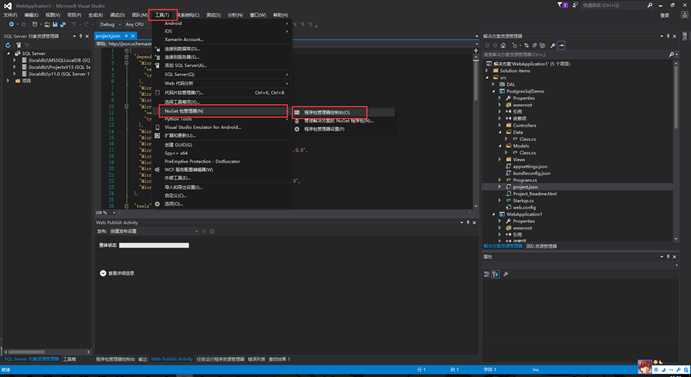Switch to the Web Publish Activity bottom tab
Viewport: 691px width, 377px height.
coord(172,359)
